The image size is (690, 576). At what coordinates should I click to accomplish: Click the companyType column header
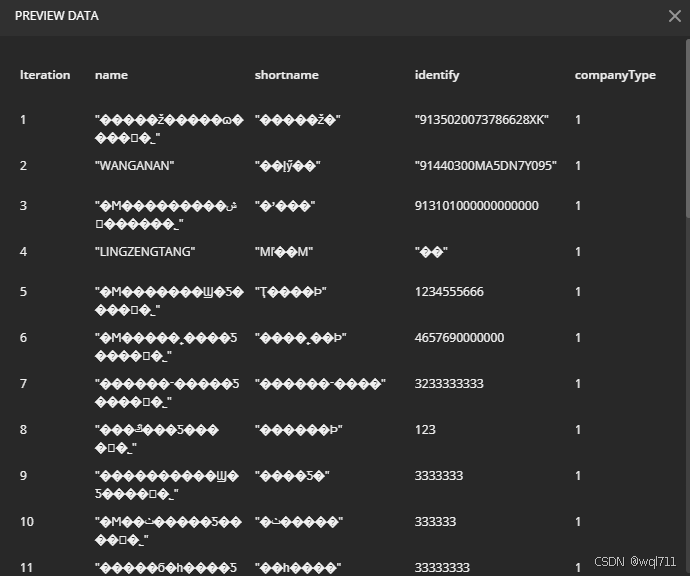(615, 75)
